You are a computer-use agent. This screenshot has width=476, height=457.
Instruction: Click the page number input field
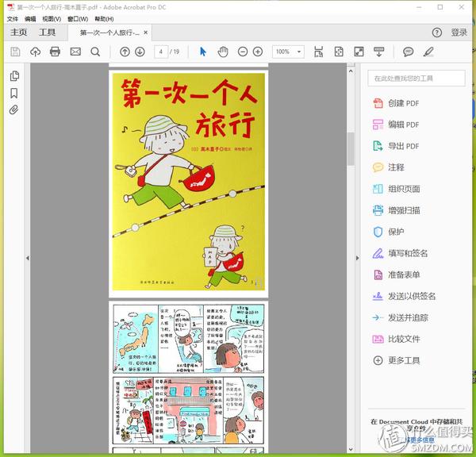(x=161, y=52)
